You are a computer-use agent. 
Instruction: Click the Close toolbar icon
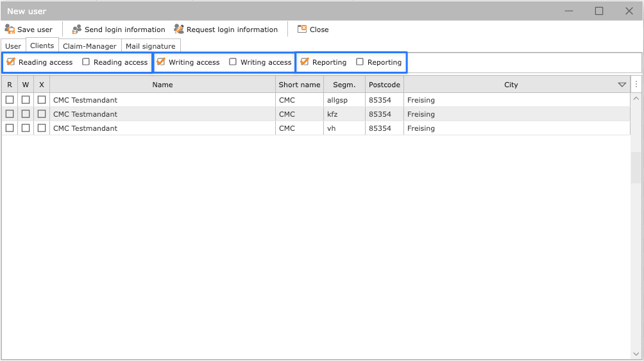[x=302, y=29]
